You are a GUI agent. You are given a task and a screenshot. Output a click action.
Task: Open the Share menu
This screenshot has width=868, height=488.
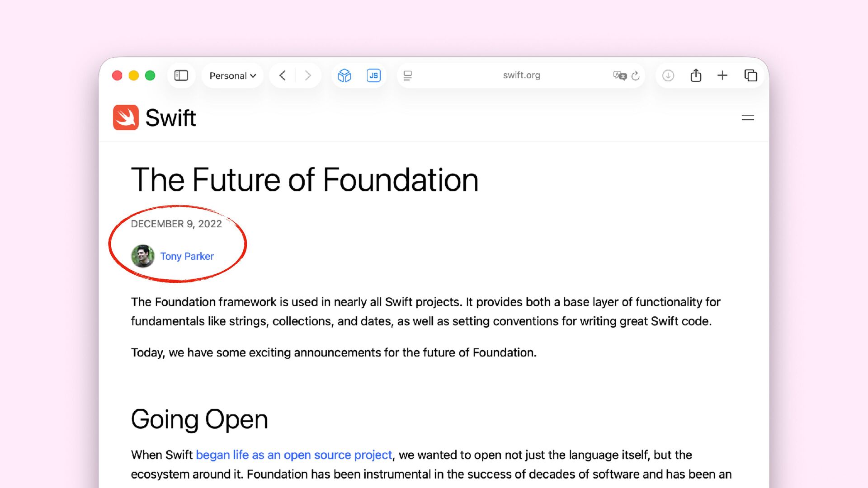[x=696, y=75]
